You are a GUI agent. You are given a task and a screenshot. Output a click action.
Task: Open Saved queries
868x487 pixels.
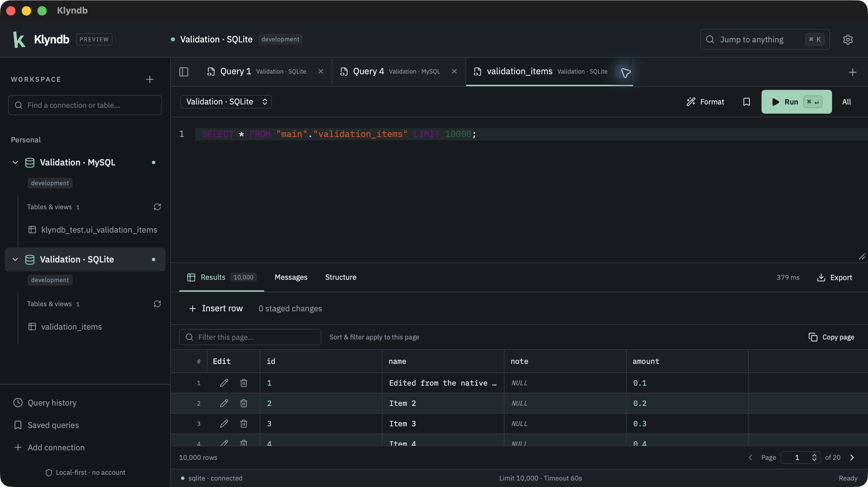[46, 425]
